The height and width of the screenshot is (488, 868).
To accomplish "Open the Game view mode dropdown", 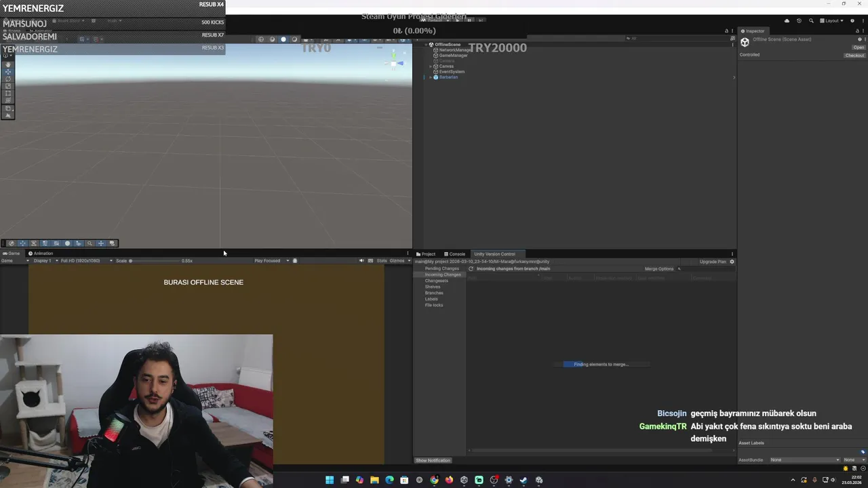I will click(15, 260).
